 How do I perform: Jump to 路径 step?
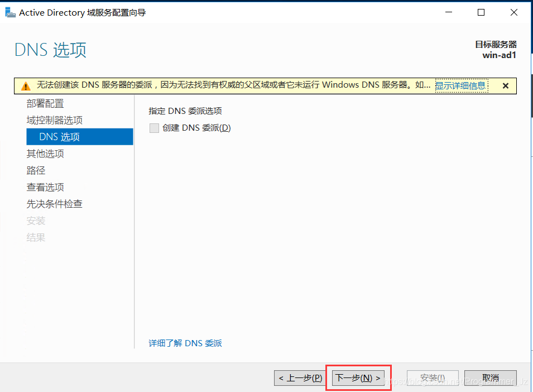tap(36, 170)
